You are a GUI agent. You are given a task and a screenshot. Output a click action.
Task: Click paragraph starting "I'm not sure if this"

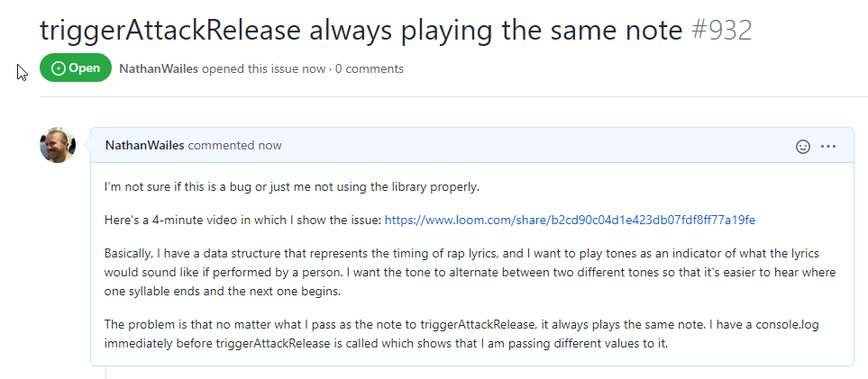(293, 186)
